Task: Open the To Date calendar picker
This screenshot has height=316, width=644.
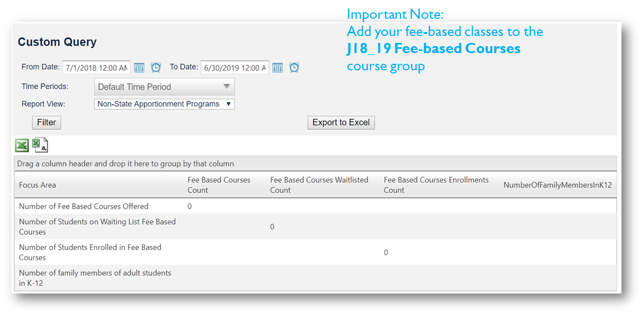Action: click(277, 68)
